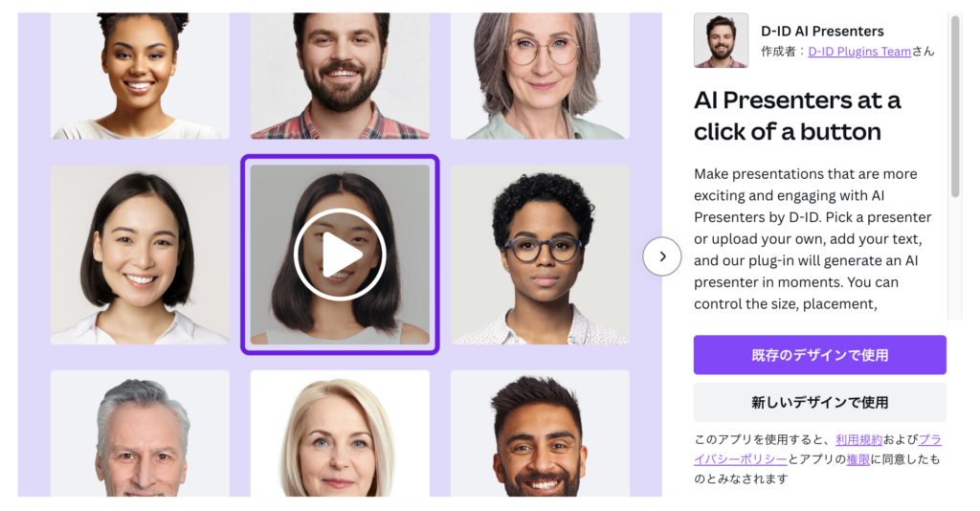
Task: Open the D-ID Plugins Team link
Action: pos(859,52)
